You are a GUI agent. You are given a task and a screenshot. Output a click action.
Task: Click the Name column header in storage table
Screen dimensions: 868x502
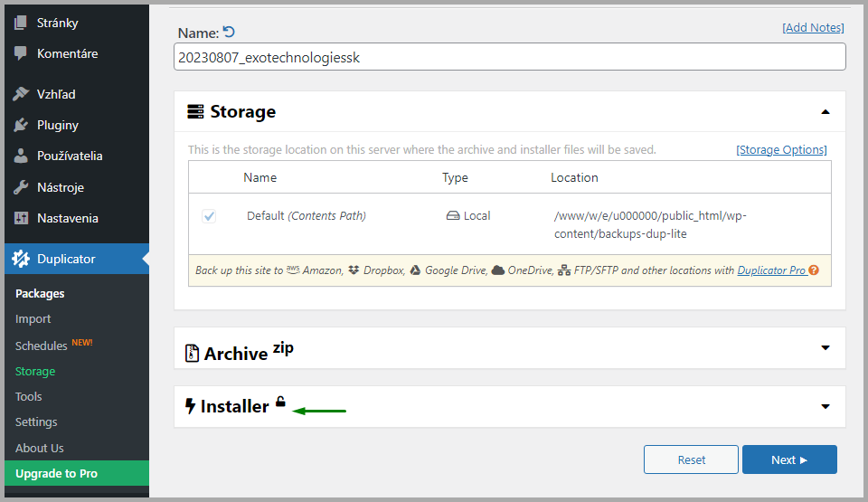click(259, 178)
